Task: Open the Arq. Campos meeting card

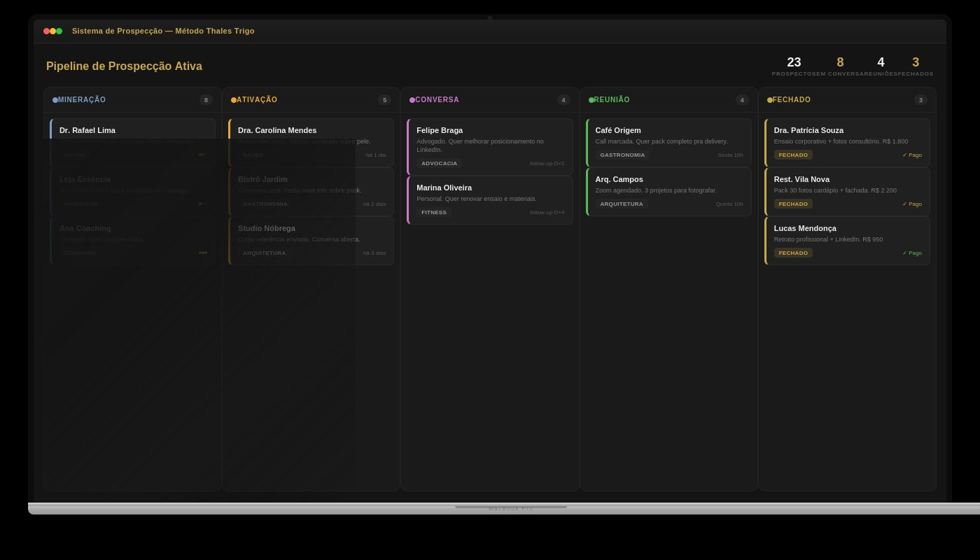Action: [668, 191]
